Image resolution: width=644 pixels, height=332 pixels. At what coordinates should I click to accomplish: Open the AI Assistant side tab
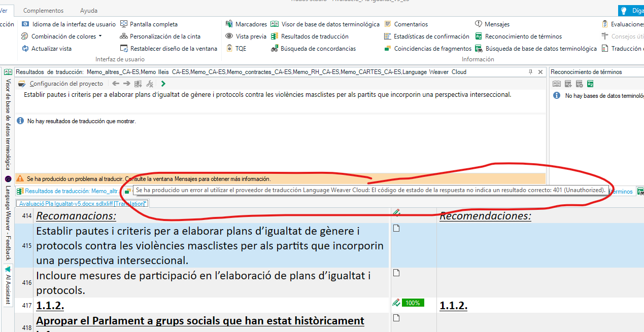[8, 285]
